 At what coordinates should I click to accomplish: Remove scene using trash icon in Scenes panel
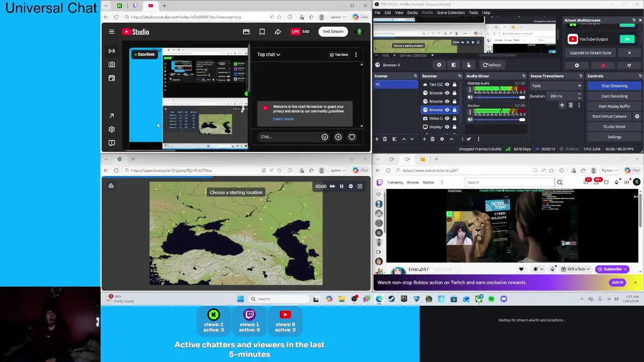[385, 139]
